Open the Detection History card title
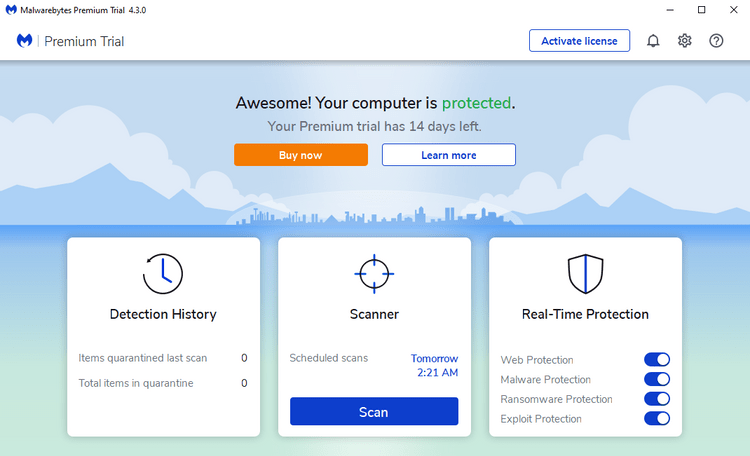The width and height of the screenshot is (750, 456). [163, 314]
